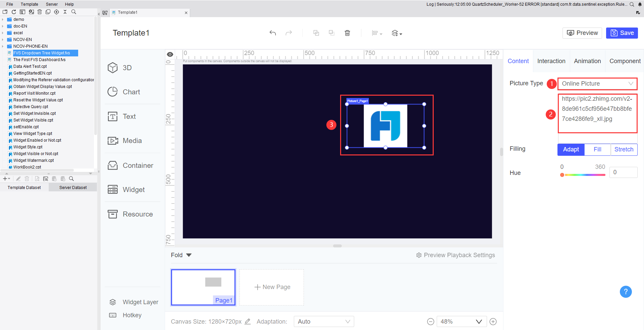Image resolution: width=644 pixels, height=330 pixels.
Task: Open Preview Playback Settings
Action: (455, 255)
